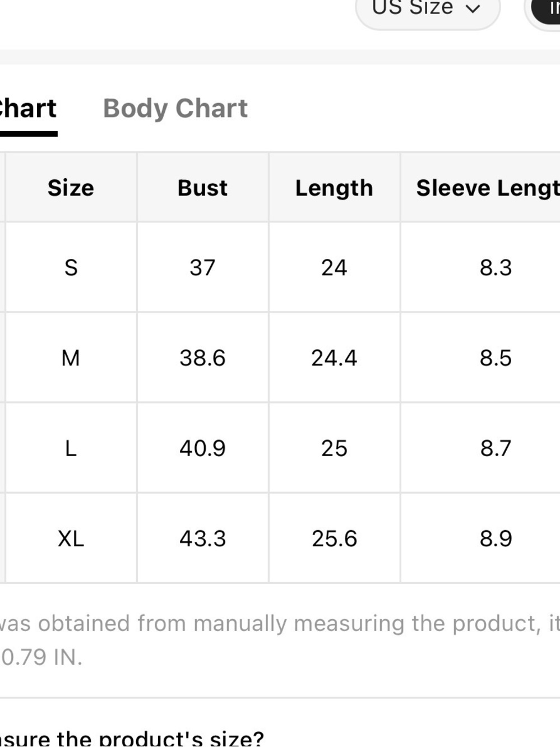Select the L size row label
This screenshot has height=747, width=560.
coord(71,448)
